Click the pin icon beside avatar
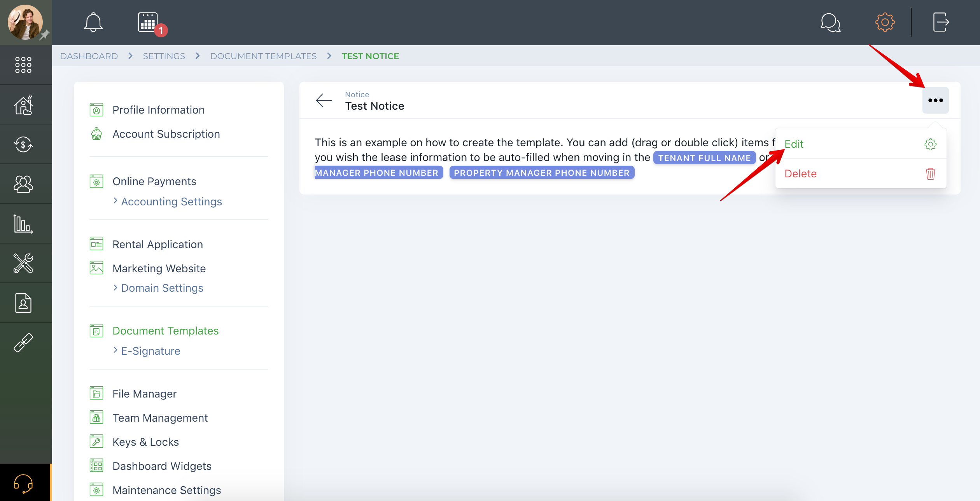The width and height of the screenshot is (980, 501). [x=45, y=35]
